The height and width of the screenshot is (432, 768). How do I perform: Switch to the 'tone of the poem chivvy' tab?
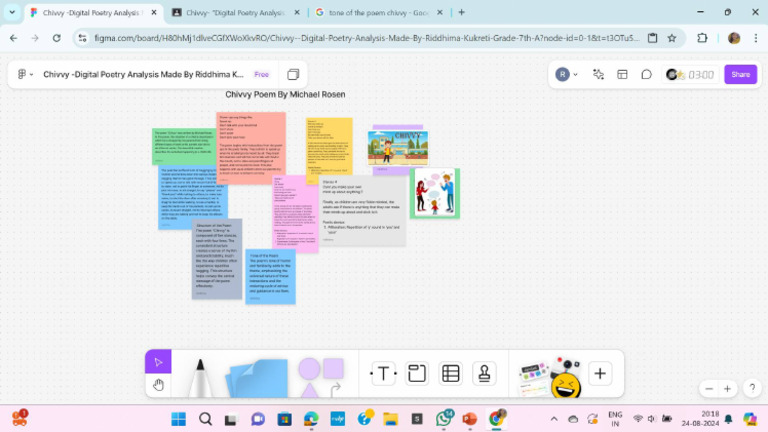[370, 12]
